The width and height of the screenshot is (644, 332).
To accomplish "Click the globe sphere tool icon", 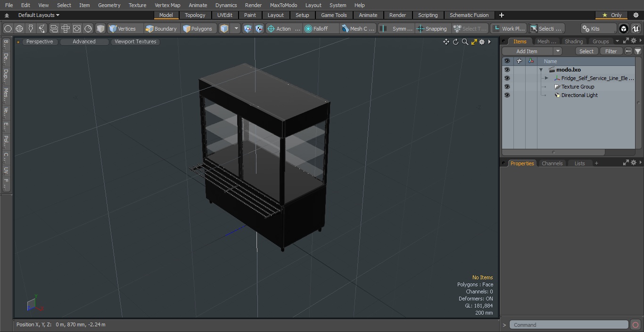I will pos(19,29).
